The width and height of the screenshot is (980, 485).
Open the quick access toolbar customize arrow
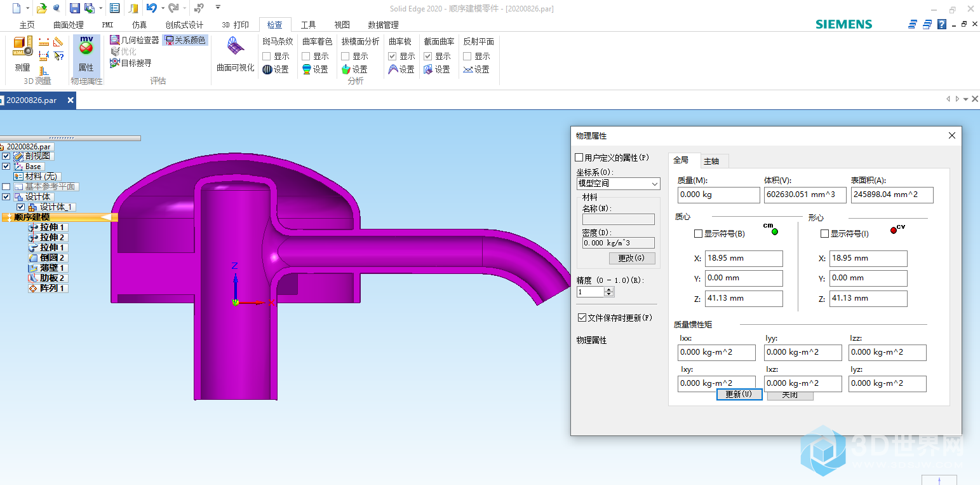[218, 8]
